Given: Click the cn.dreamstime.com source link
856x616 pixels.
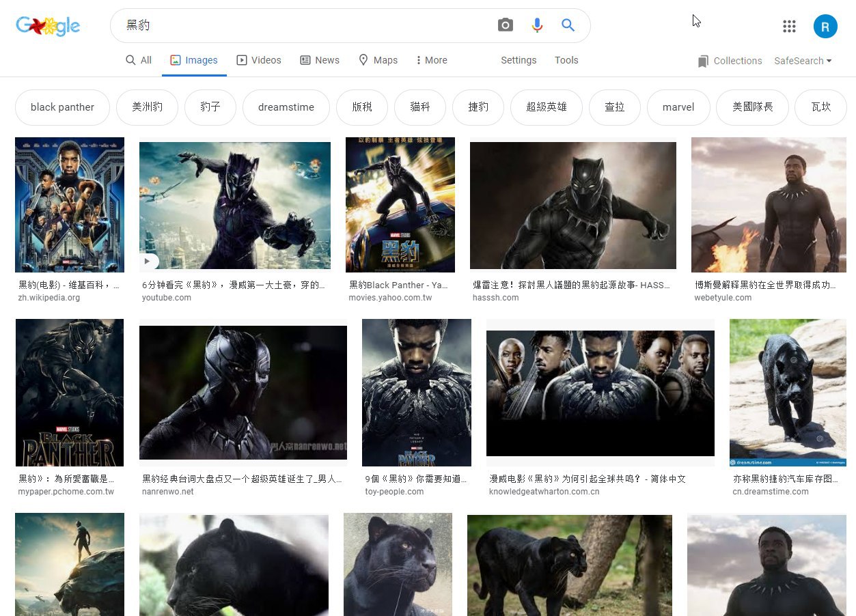Looking at the screenshot, I should tap(771, 492).
